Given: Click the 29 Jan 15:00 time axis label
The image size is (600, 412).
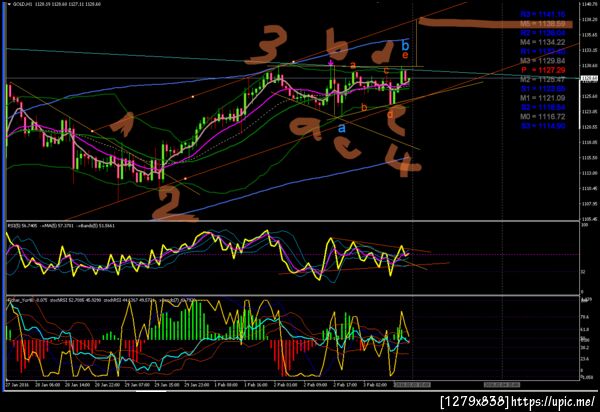Looking at the screenshot, I should [x=167, y=384].
